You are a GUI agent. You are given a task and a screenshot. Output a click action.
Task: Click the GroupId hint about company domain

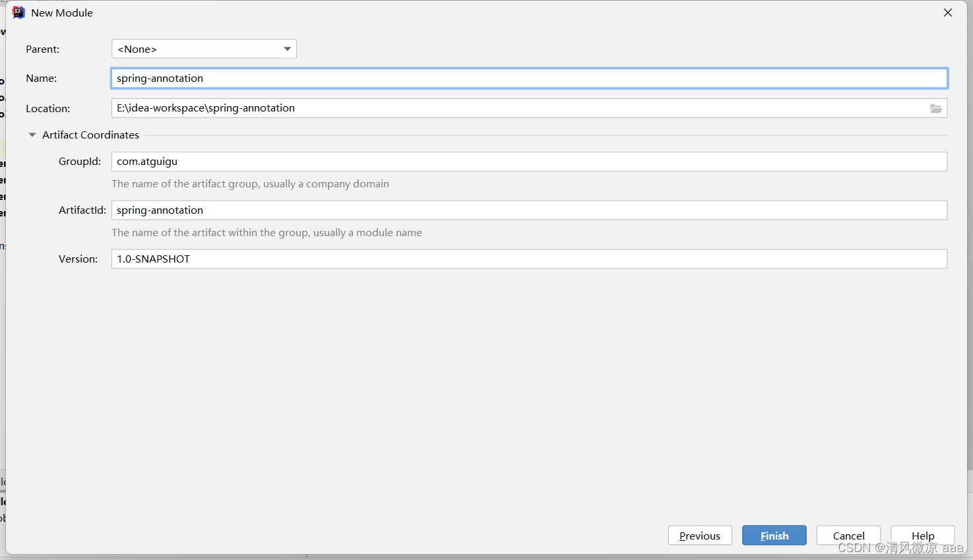[x=250, y=184]
